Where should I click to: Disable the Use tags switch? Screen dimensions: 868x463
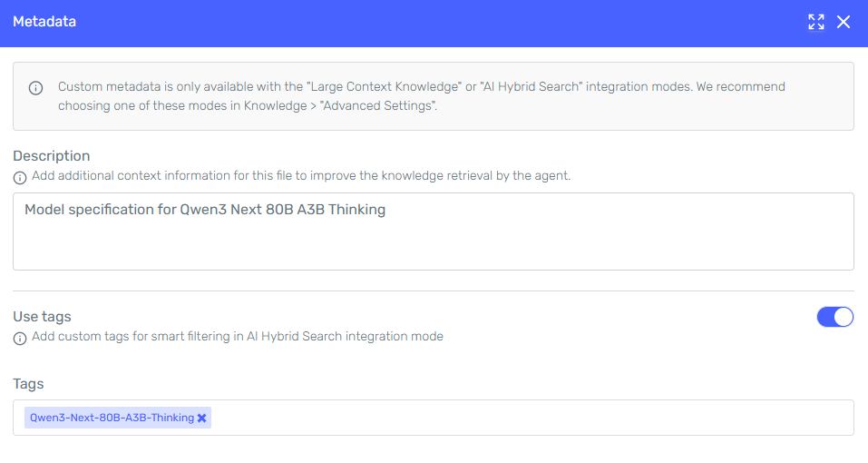pyautogui.click(x=834, y=317)
